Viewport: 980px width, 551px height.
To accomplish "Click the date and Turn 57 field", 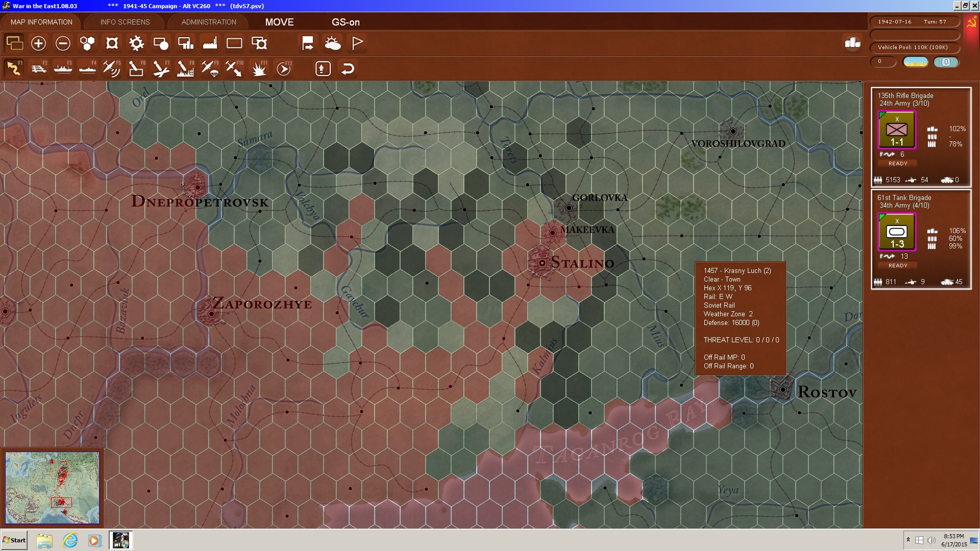I will (915, 21).
